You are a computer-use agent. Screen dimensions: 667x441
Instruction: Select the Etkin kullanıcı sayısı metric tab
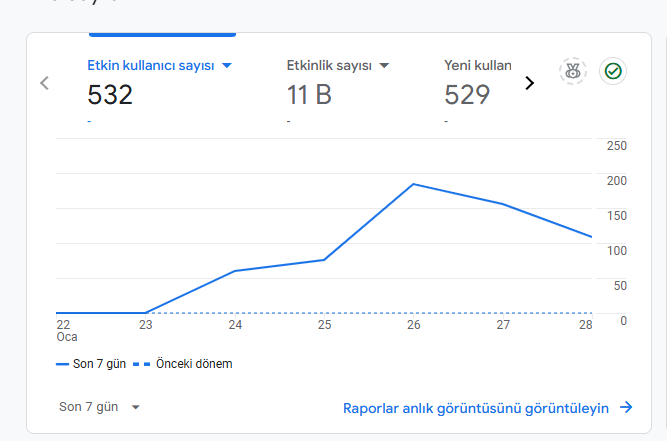pos(160,89)
